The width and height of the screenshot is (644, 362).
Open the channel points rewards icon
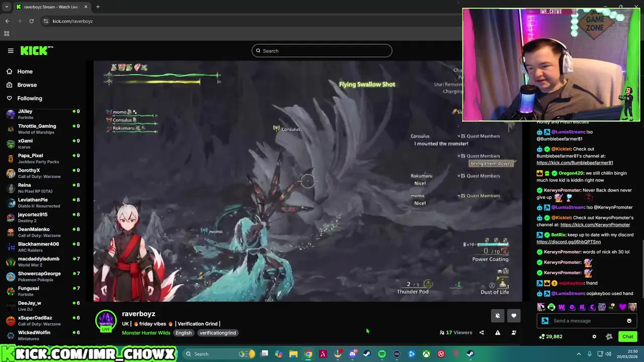(609, 337)
